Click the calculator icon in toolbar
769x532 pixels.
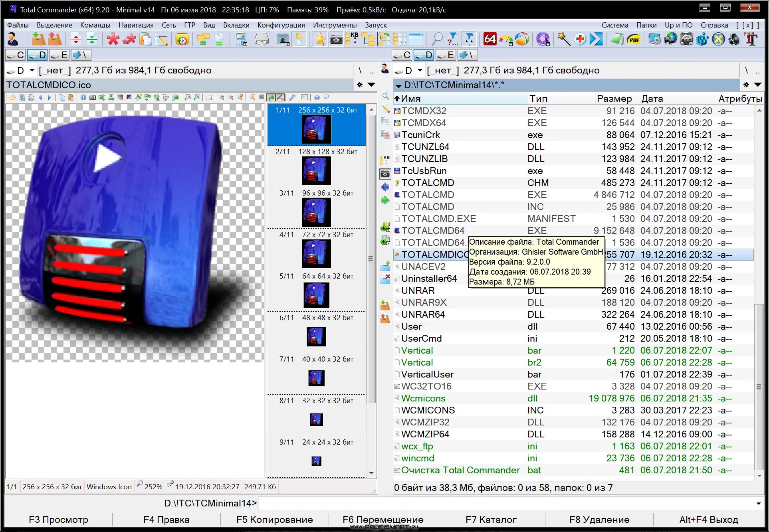click(240, 39)
